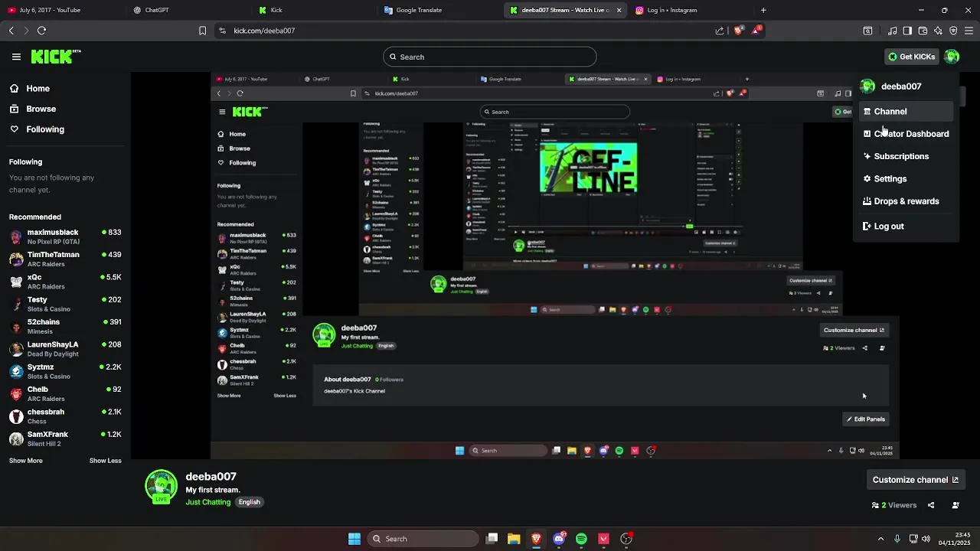The width and height of the screenshot is (980, 551).
Task: Open Spotify from the taskbar
Action: 581,539
